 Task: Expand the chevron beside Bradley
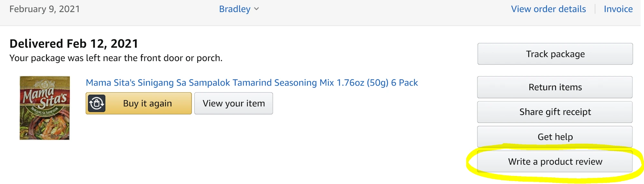pos(256,9)
